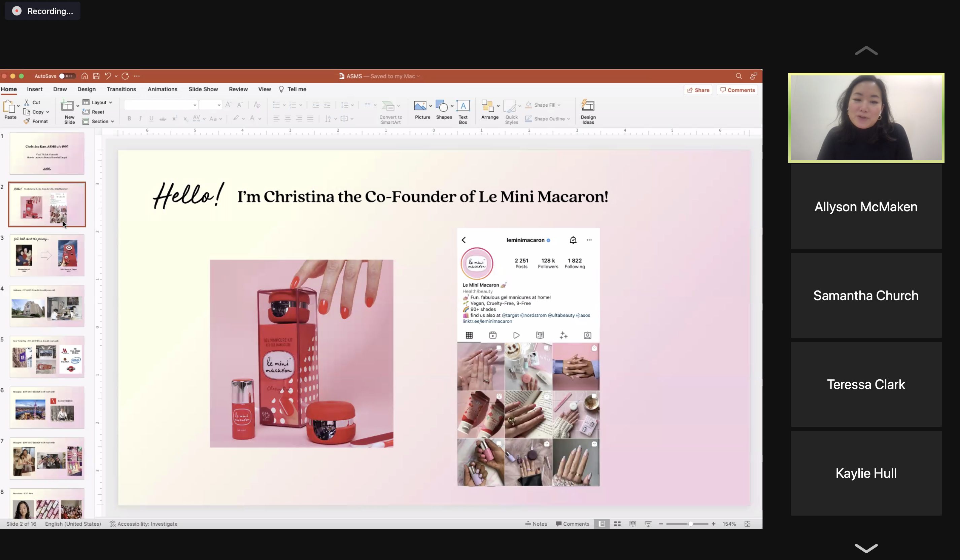The image size is (960, 560).
Task: Open the search magnifier icon
Action: [738, 76]
